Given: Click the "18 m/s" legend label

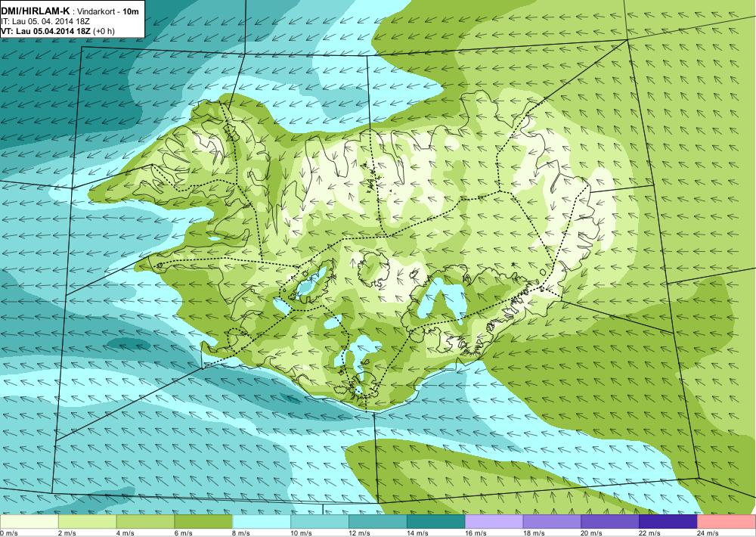Looking at the screenshot, I should [534, 533].
